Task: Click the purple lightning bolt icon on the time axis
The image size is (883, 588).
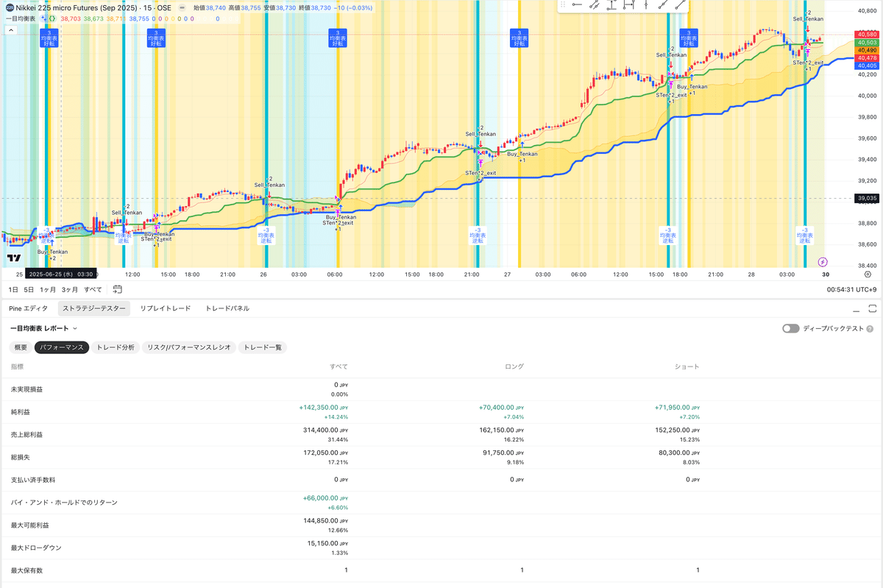Action: 823,261
